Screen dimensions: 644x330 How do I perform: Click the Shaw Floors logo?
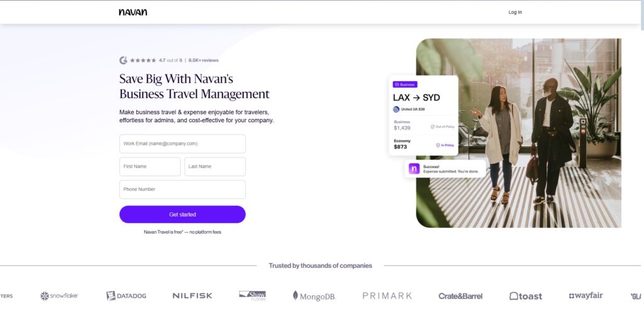253,296
